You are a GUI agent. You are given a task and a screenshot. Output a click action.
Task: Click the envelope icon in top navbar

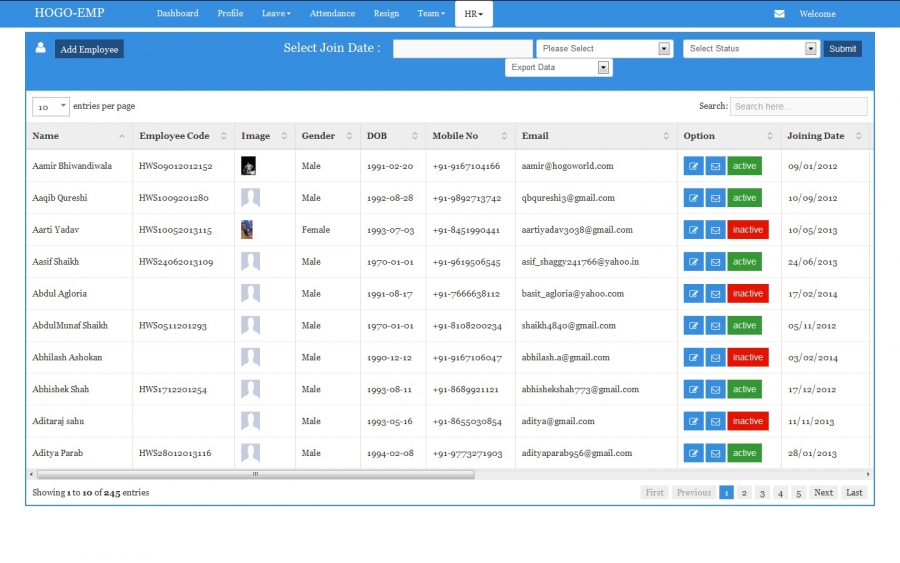pos(779,14)
